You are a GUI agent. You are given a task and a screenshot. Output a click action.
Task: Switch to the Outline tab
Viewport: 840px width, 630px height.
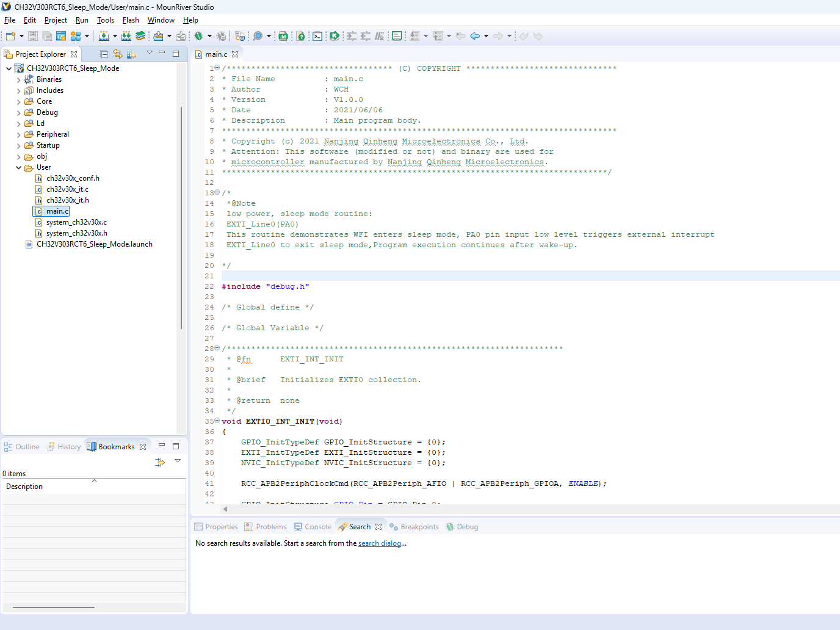[x=22, y=447]
